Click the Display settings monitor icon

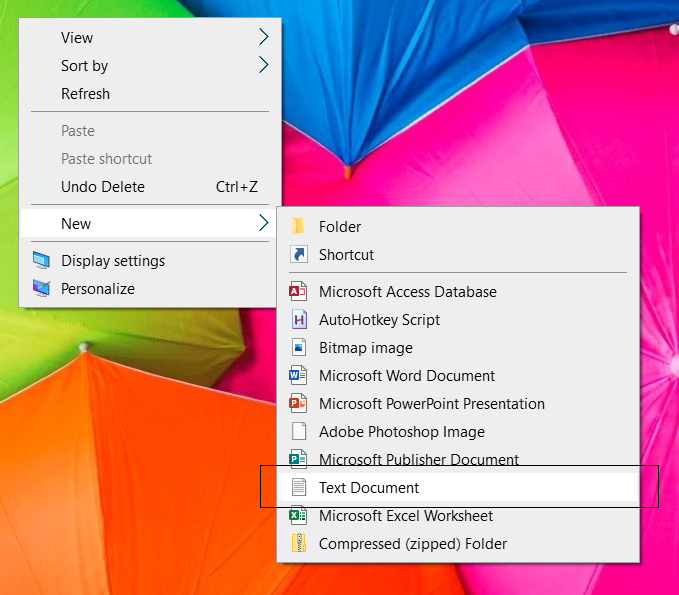(x=42, y=261)
